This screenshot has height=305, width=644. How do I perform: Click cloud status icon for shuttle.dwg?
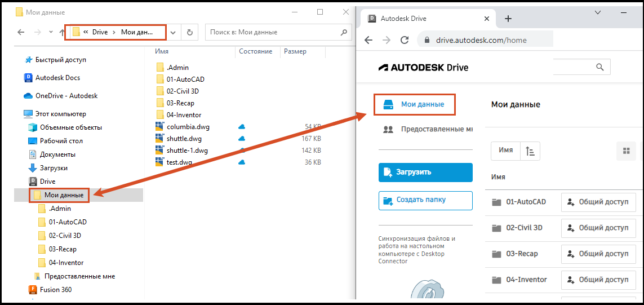coord(242,139)
